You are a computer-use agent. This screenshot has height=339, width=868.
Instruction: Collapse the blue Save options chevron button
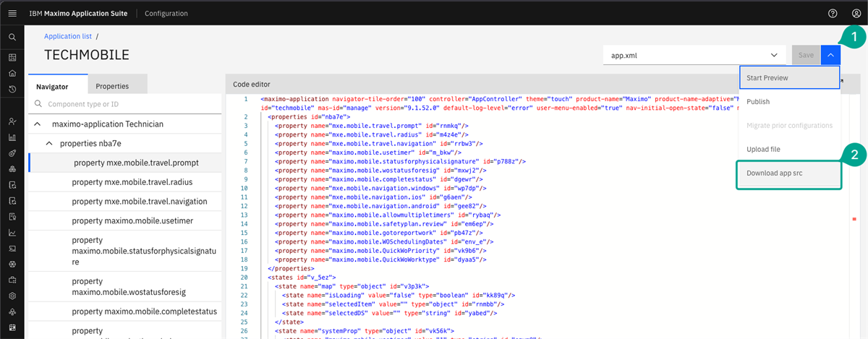pyautogui.click(x=831, y=55)
